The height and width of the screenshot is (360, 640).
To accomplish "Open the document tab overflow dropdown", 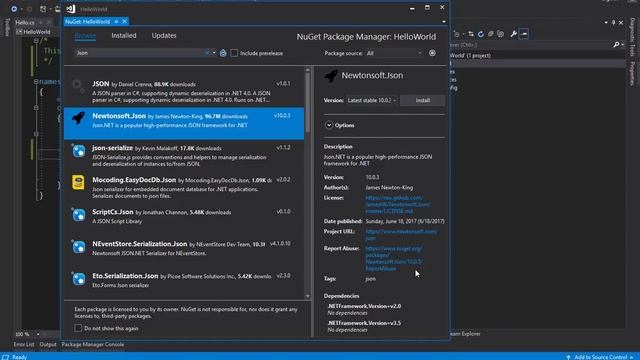I will 444,22.
